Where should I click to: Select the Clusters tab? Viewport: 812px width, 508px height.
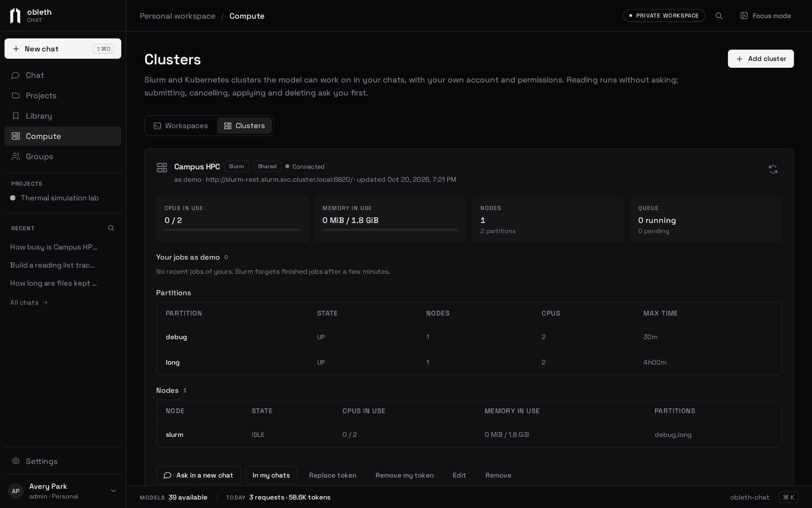[x=244, y=126]
